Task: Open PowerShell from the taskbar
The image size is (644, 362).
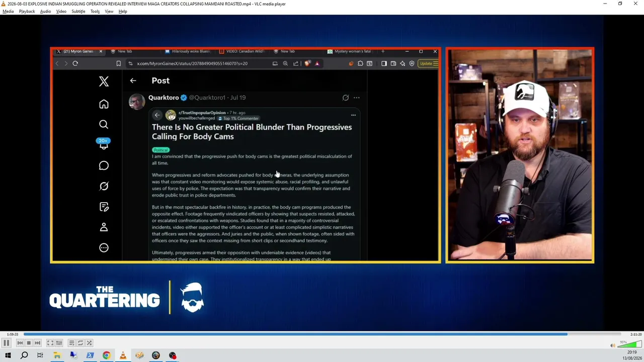Action: (90, 355)
